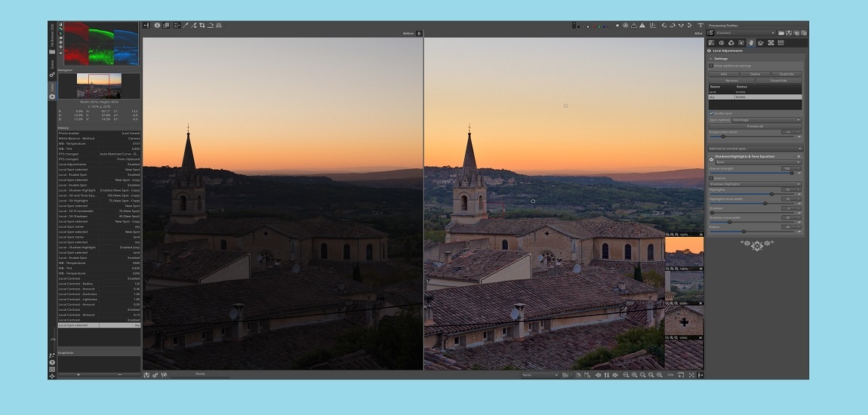Select 'Photo loaded' history entry

click(99, 134)
